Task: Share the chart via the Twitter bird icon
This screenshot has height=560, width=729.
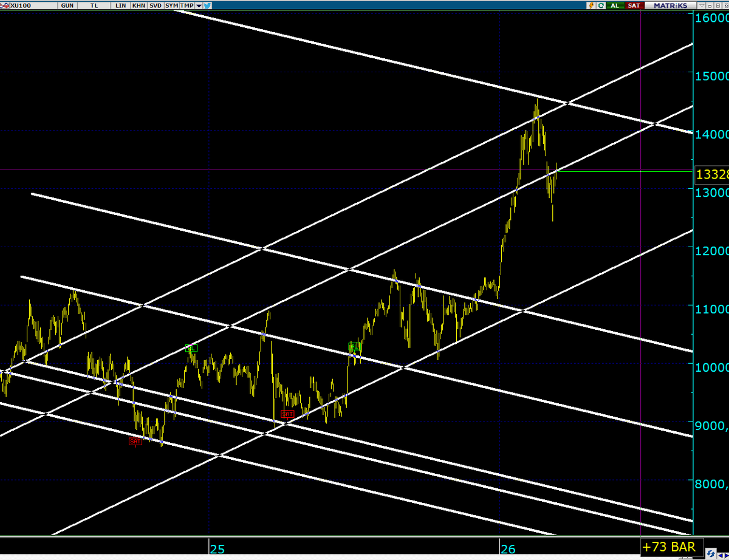Action: tap(207, 5)
